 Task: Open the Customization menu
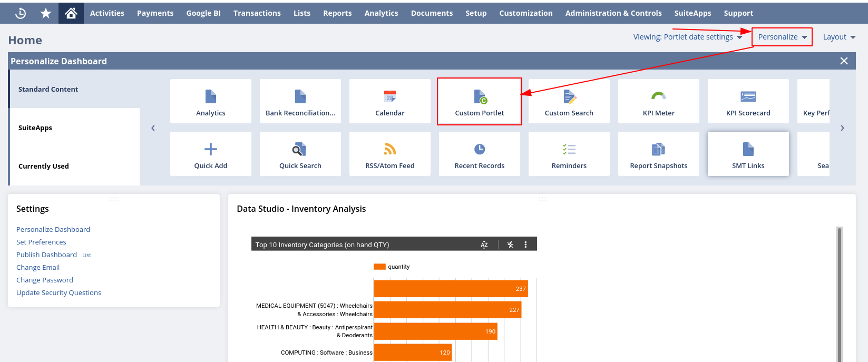coord(526,13)
